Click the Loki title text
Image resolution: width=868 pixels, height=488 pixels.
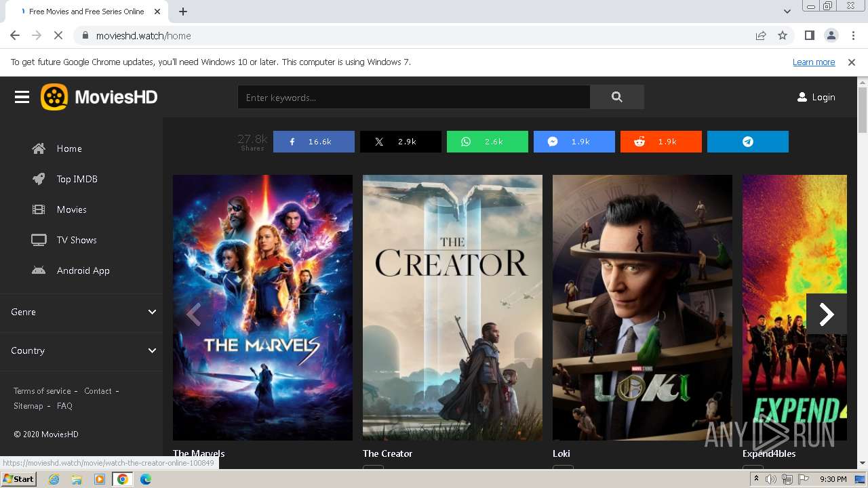point(561,453)
